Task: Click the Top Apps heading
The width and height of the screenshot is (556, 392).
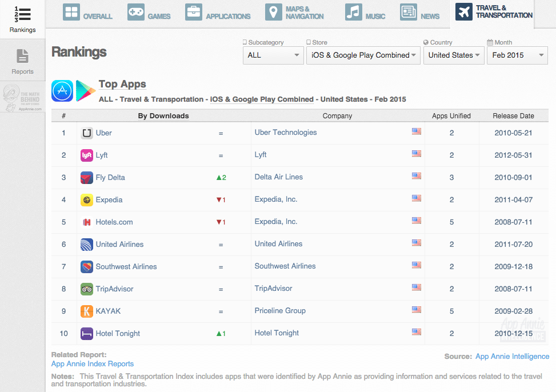Action: tap(122, 84)
